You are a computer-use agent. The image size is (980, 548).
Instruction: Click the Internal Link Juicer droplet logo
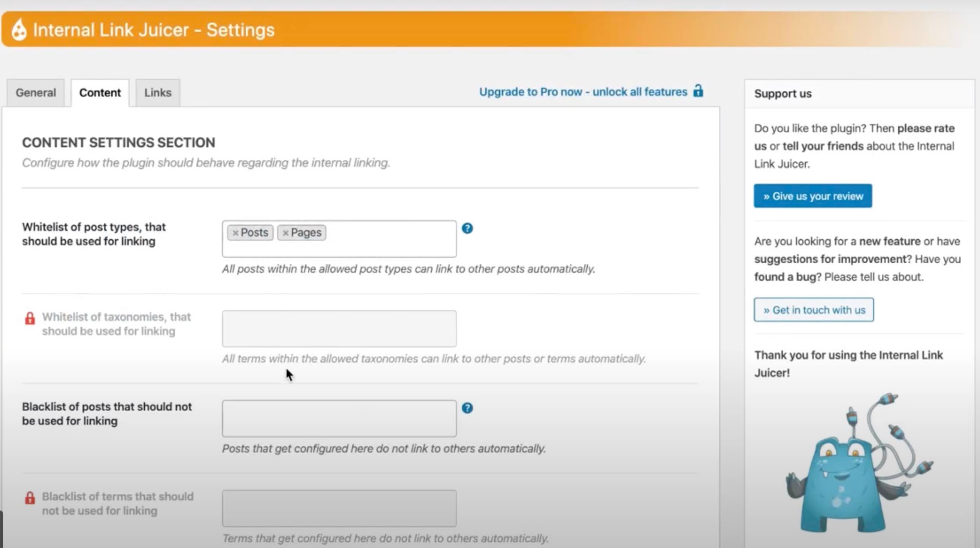point(19,30)
